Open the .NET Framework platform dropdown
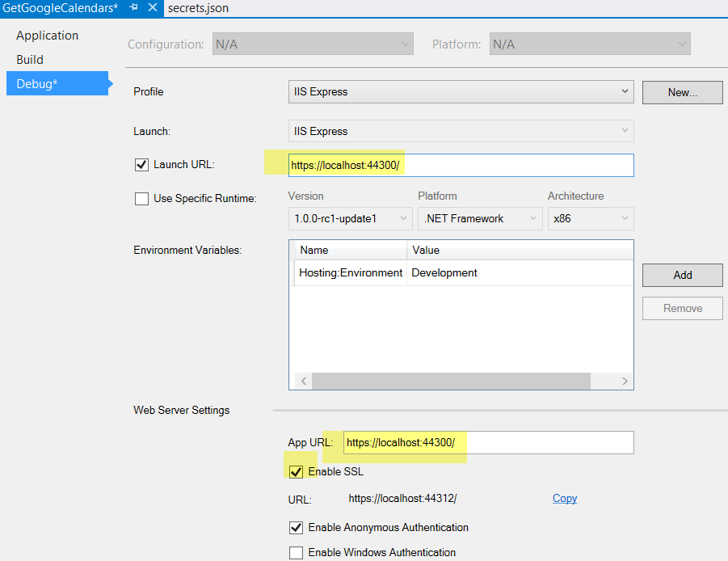Screen dimensions: 728x561 480,219
